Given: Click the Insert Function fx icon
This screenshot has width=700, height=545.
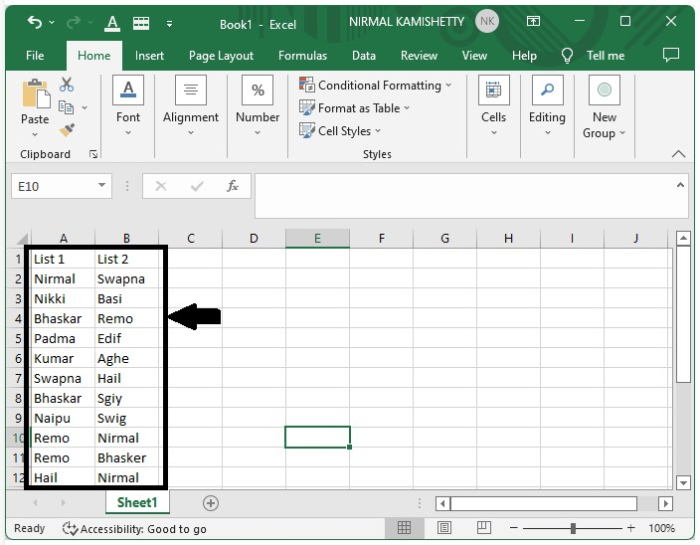Looking at the screenshot, I should (233, 186).
